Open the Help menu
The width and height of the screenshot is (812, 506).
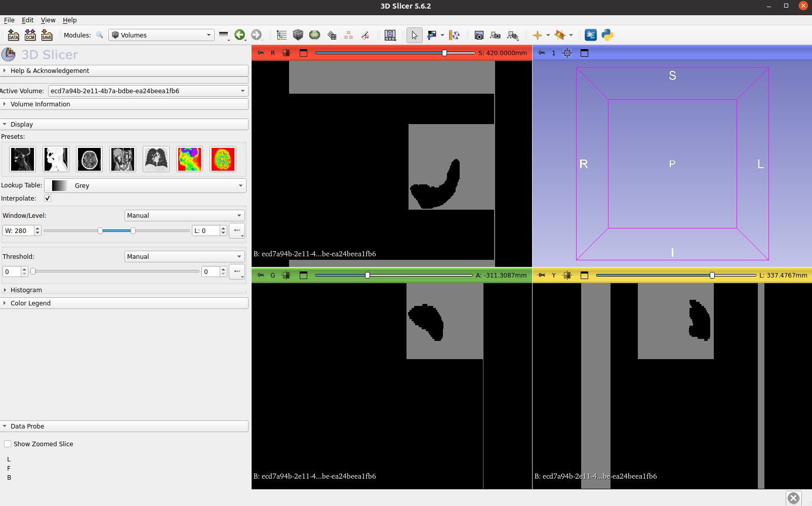point(70,20)
